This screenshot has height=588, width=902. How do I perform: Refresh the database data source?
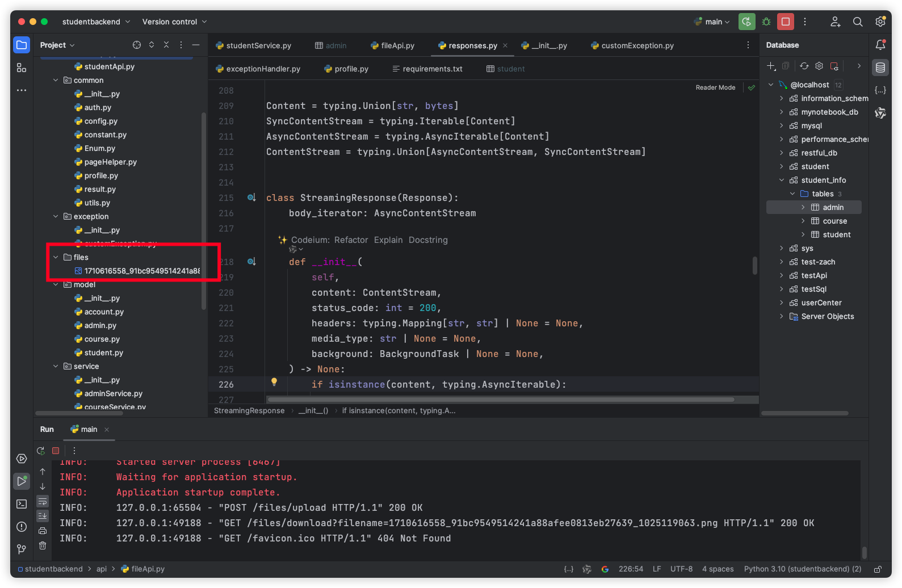point(804,66)
